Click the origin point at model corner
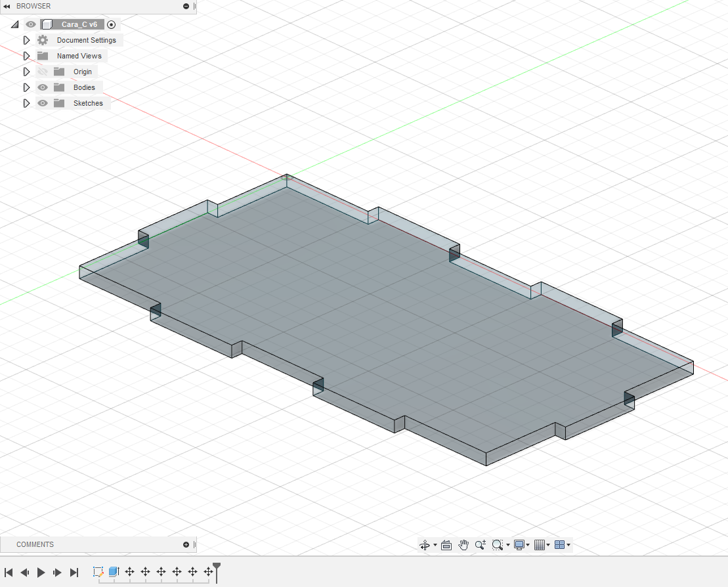 [286, 177]
